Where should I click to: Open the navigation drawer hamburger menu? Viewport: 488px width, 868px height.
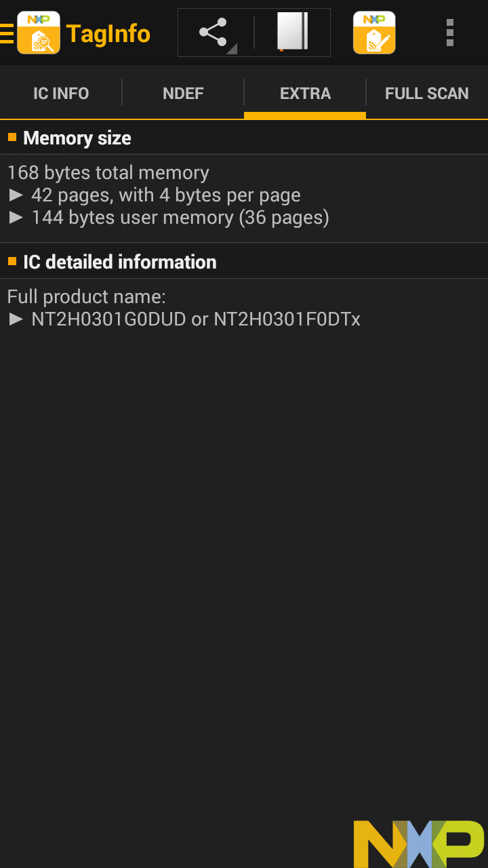click(7, 33)
